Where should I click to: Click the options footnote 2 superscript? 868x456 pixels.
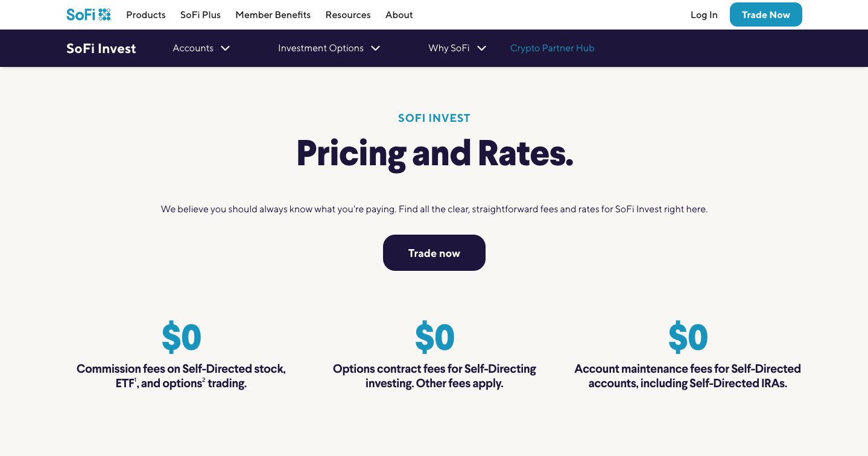pyautogui.click(x=204, y=379)
